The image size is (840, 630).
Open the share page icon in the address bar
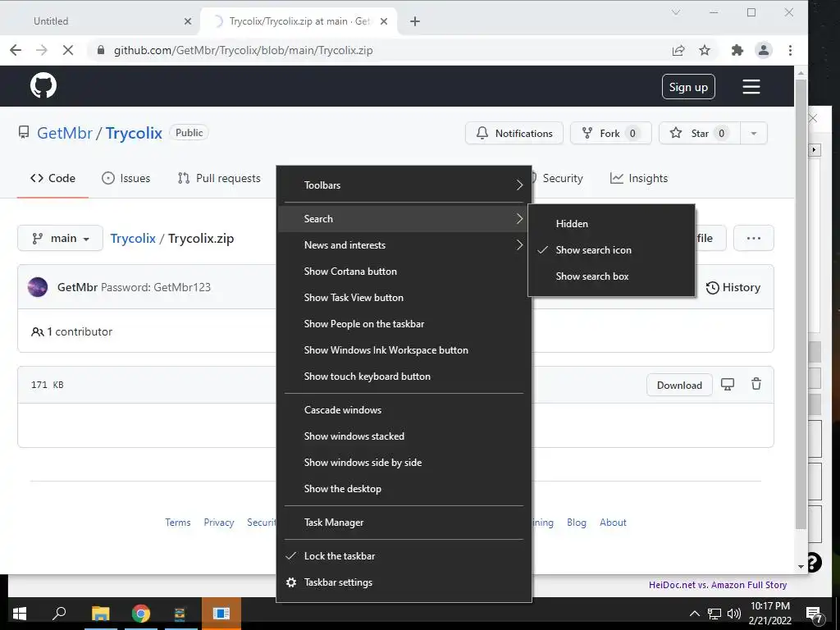click(x=678, y=50)
